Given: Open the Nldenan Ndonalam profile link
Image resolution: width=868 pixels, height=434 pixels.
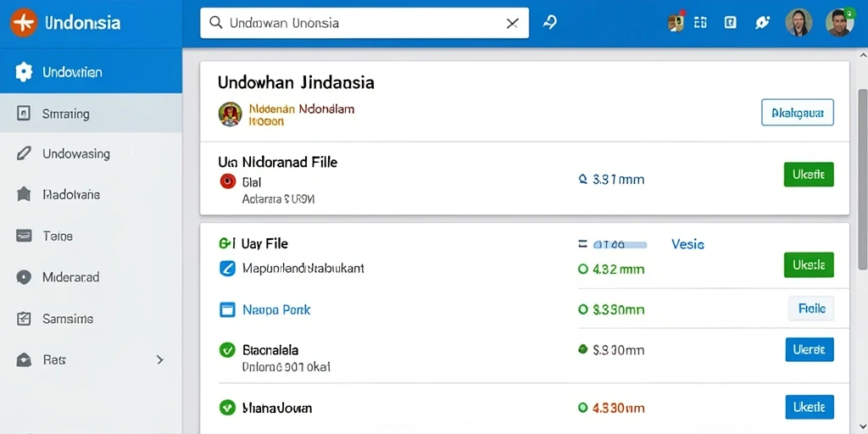Looking at the screenshot, I should click(x=302, y=108).
